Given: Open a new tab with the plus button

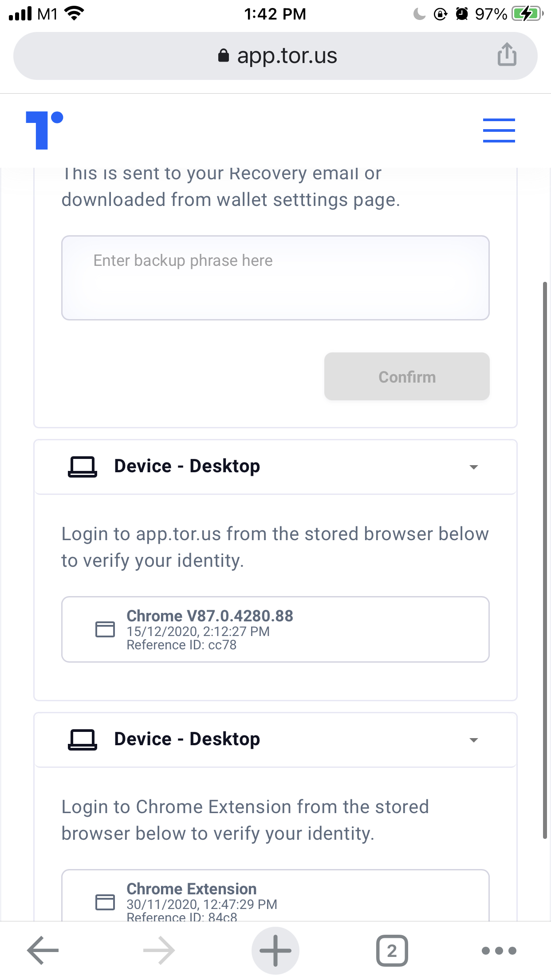Looking at the screenshot, I should pyautogui.click(x=275, y=950).
